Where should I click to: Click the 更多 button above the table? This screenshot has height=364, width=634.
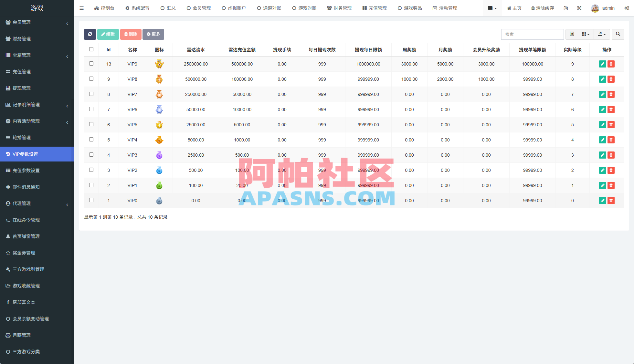pyautogui.click(x=153, y=34)
